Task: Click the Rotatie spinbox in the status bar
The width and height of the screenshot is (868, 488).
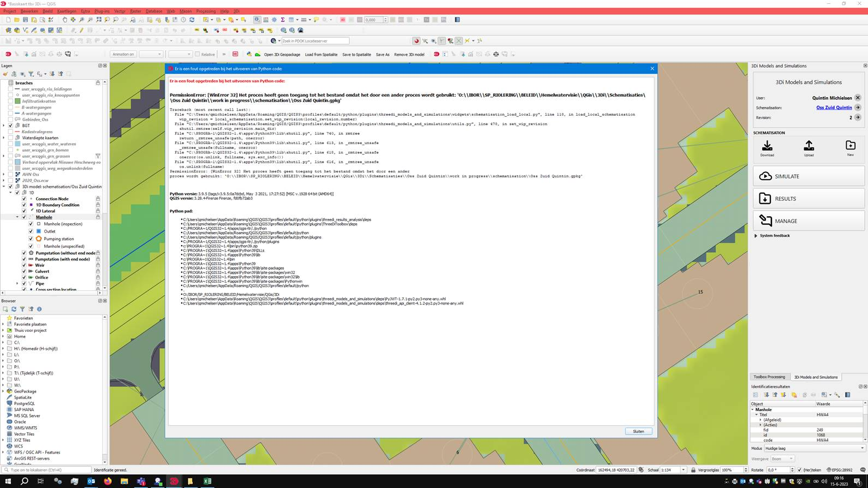Action: [780, 470]
